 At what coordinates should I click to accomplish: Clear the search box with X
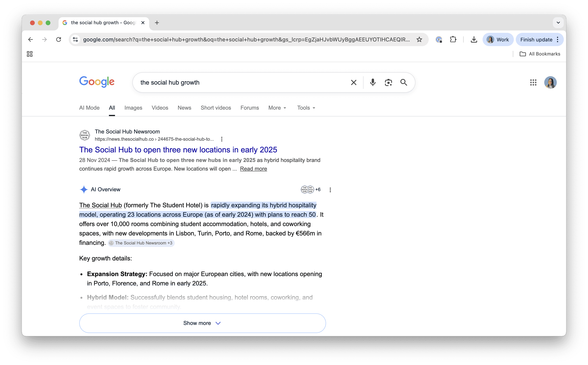tap(354, 83)
